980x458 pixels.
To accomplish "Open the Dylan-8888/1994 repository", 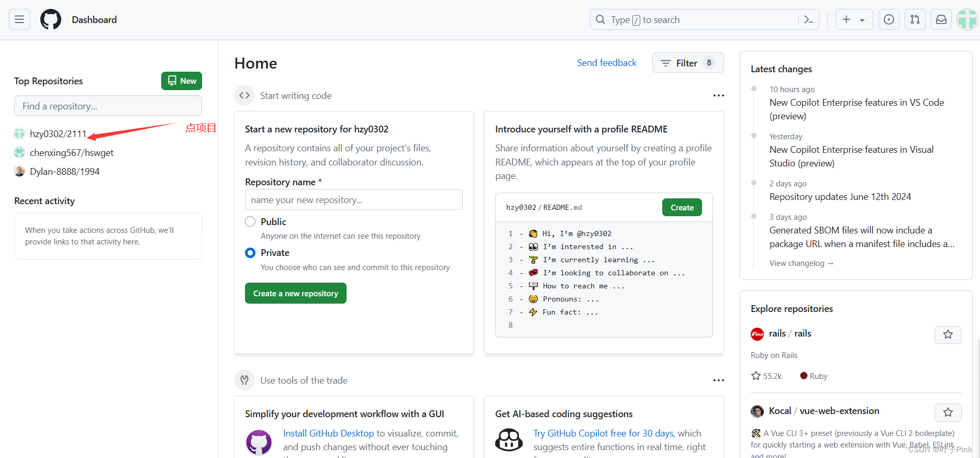I will pyautogui.click(x=64, y=171).
